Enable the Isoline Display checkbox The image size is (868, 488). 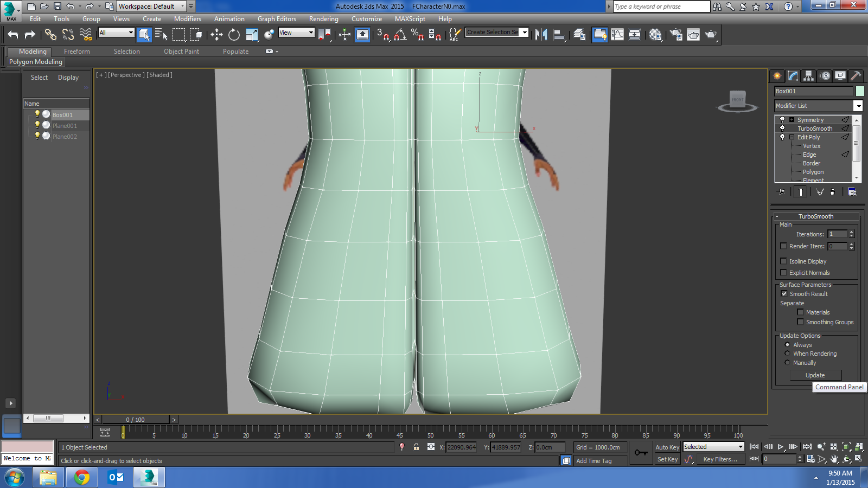tap(783, 261)
